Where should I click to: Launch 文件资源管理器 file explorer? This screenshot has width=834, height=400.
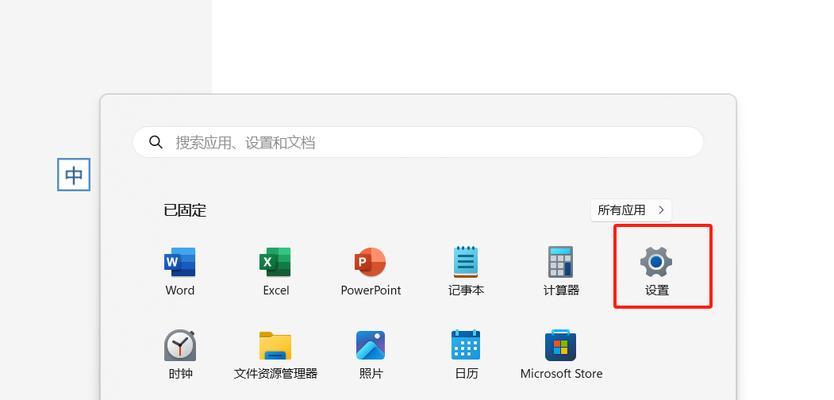coord(276,354)
